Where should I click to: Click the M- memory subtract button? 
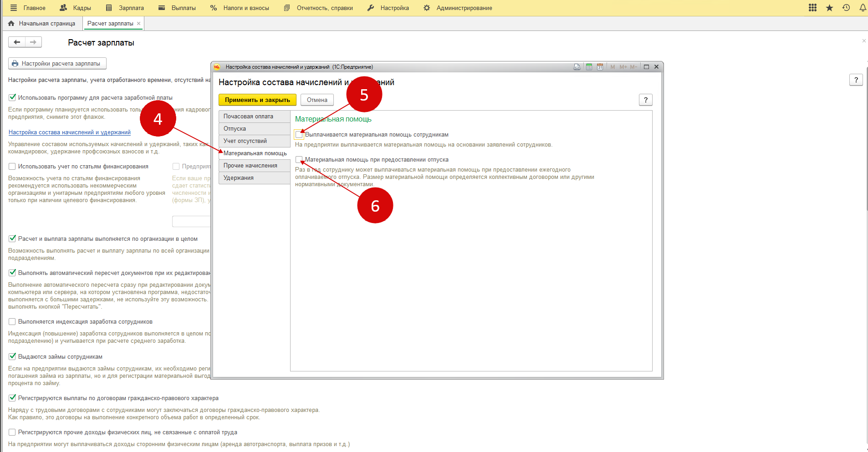[x=633, y=67]
